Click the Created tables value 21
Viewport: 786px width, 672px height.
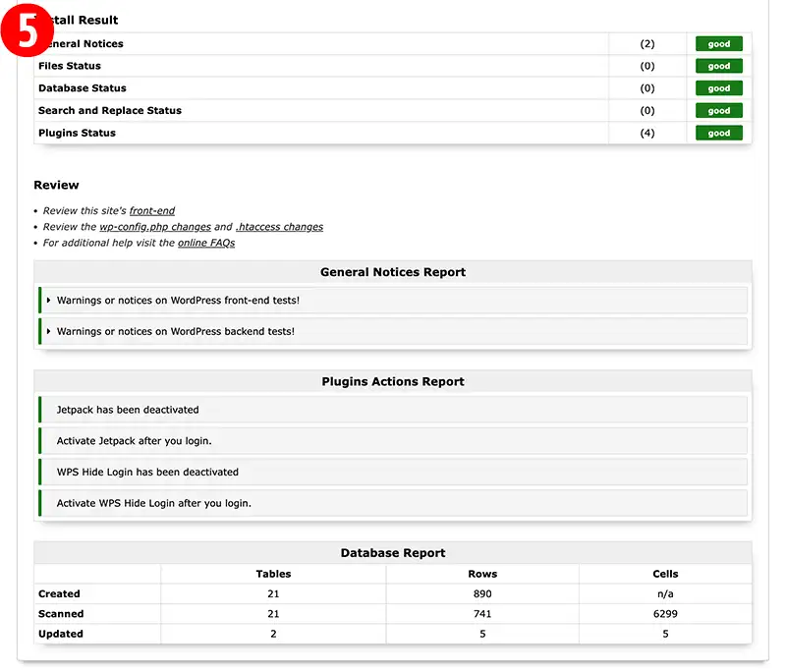click(x=273, y=593)
